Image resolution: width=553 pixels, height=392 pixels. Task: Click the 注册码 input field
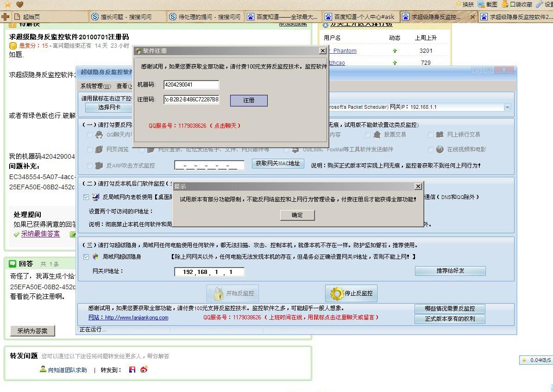(x=191, y=100)
